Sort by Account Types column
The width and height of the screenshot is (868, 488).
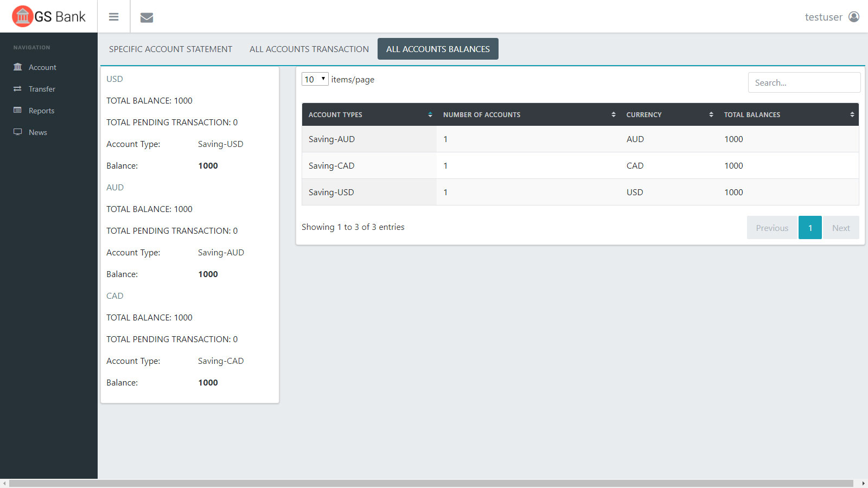click(x=369, y=115)
